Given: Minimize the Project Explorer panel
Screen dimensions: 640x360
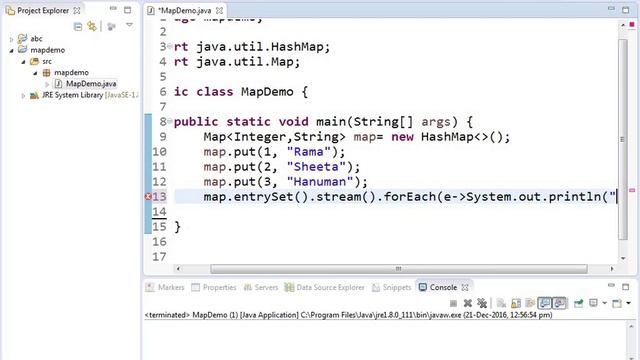Looking at the screenshot, I should point(113,9).
